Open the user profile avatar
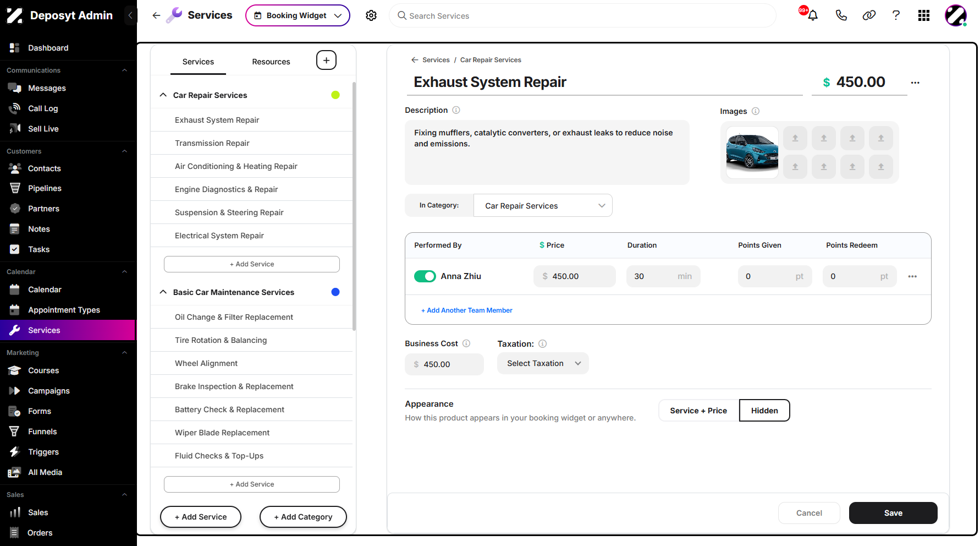Image resolution: width=980 pixels, height=546 pixels. point(956,15)
